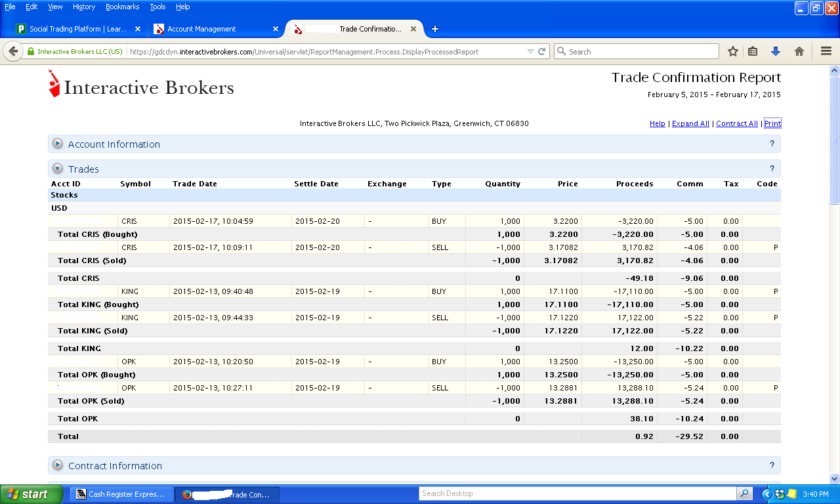Screen dimensions: 840x504
Task: Click the Interactive Brokers logo
Action: pos(141,85)
